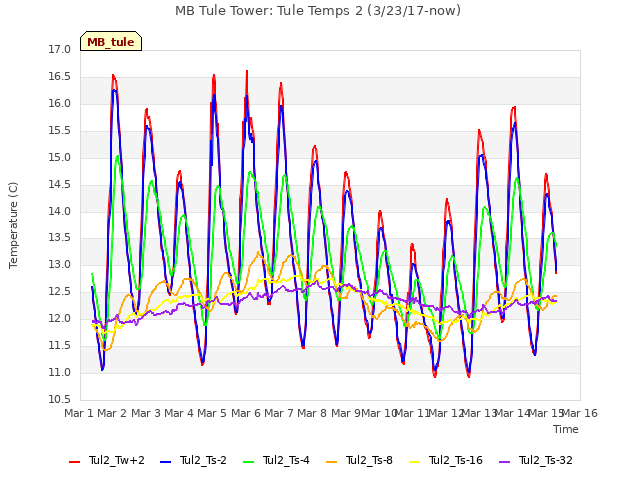The width and height of the screenshot is (640, 480).
Task: Click the Mar 2 x-axis tick label
Action: click(x=112, y=413)
